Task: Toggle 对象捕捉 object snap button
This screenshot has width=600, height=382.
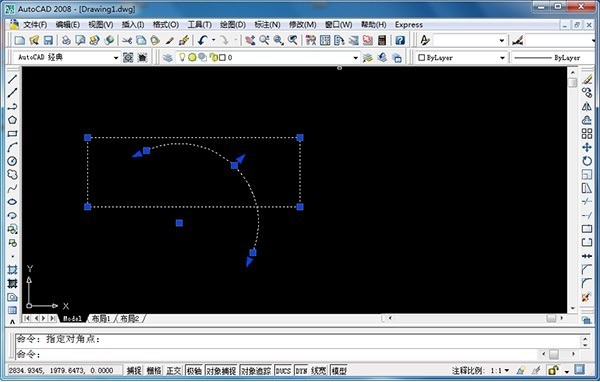Action: pyautogui.click(x=221, y=371)
